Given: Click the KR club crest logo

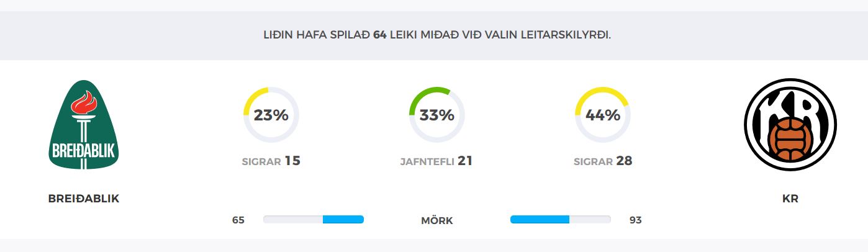Looking at the screenshot, I should click(x=790, y=125).
